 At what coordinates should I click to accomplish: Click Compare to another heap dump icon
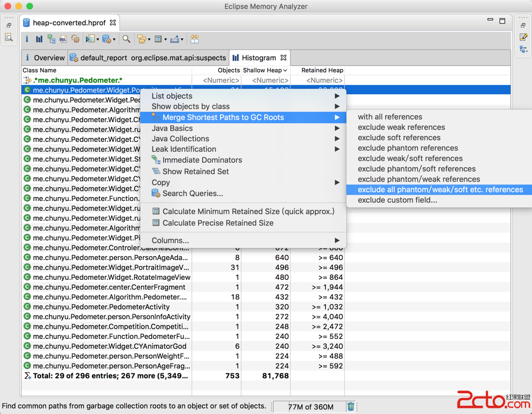point(194,39)
